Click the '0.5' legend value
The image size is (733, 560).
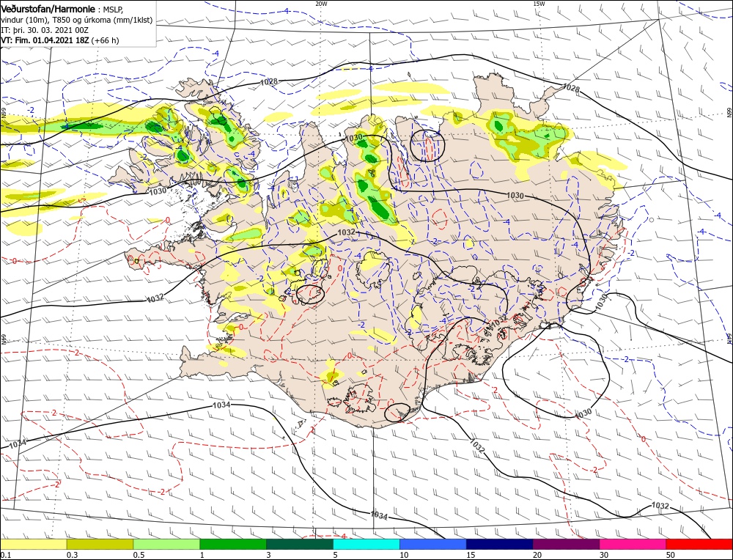pos(139,555)
